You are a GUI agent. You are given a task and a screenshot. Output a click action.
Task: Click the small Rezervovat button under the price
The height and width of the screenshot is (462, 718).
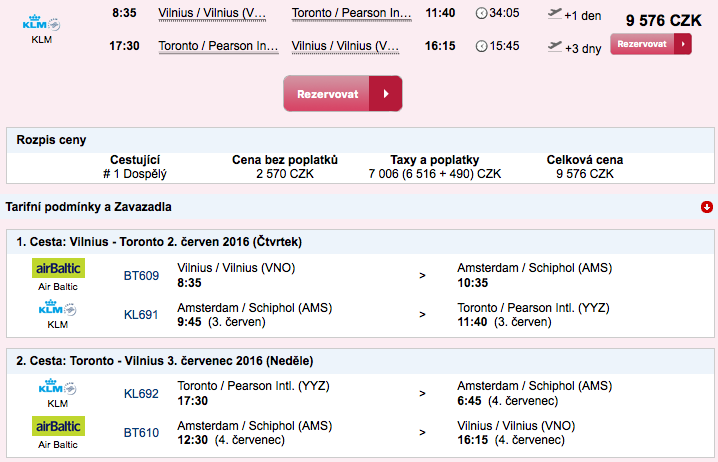[651, 44]
